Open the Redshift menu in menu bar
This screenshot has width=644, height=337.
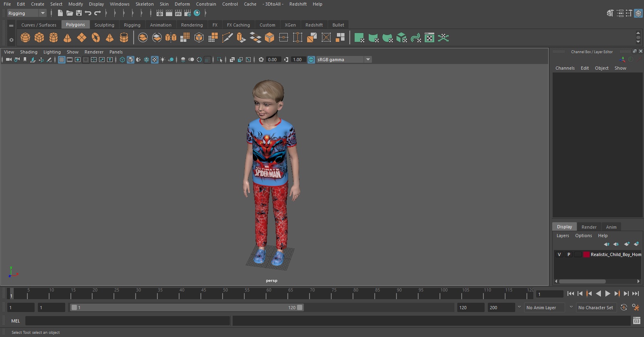coord(298,4)
